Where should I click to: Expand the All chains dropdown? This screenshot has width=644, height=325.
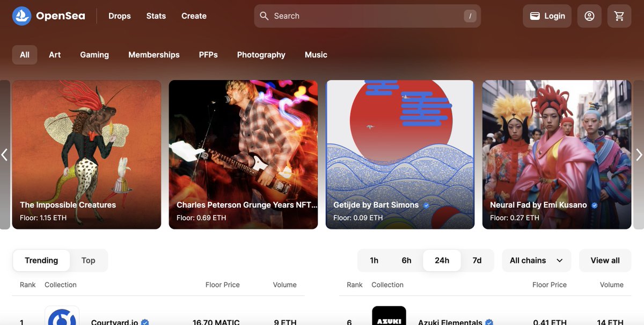pyautogui.click(x=537, y=261)
